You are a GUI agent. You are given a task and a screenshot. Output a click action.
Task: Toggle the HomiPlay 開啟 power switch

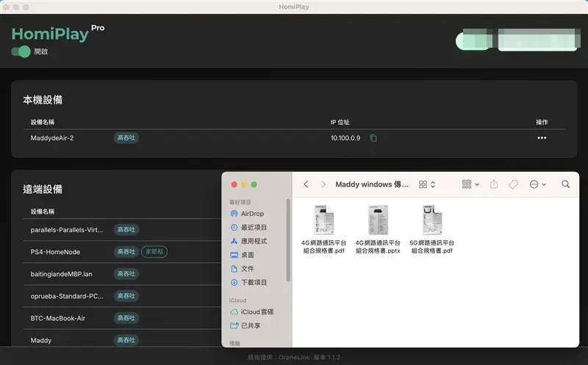[x=21, y=51]
